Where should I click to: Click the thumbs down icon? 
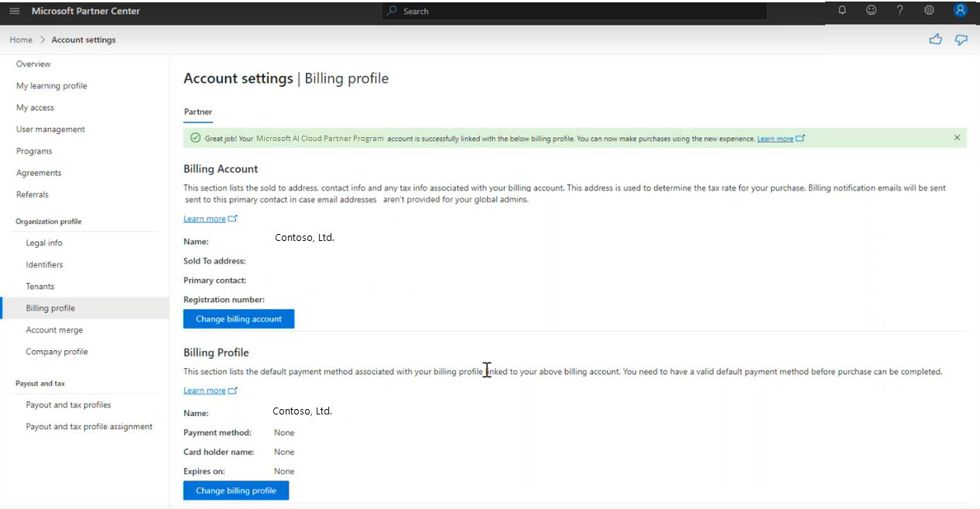point(961,40)
